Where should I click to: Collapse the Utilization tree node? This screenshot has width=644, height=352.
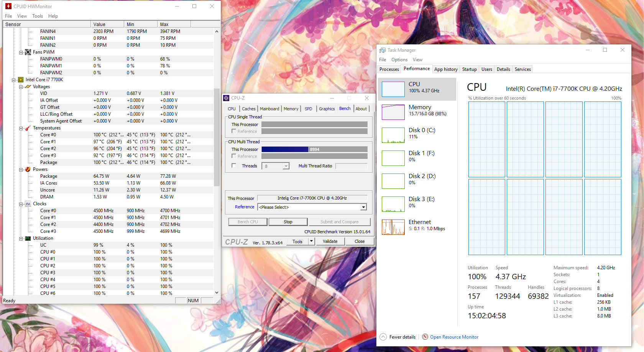tap(21, 238)
